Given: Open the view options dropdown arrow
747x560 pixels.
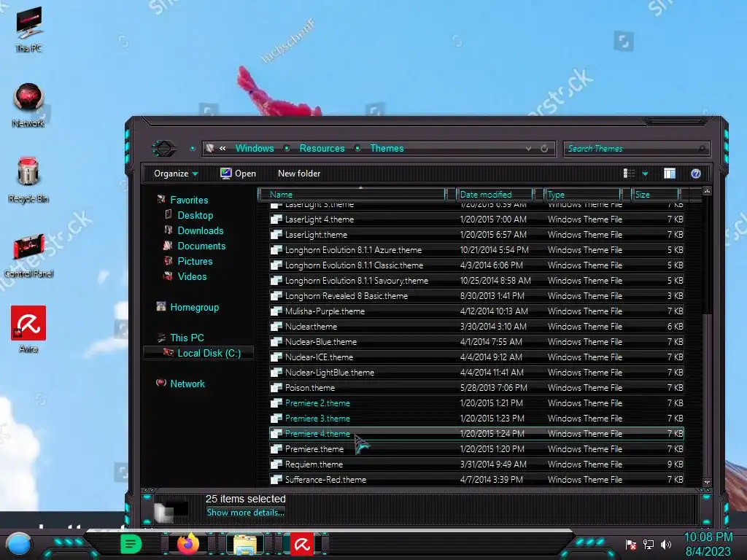Looking at the screenshot, I should click(645, 174).
